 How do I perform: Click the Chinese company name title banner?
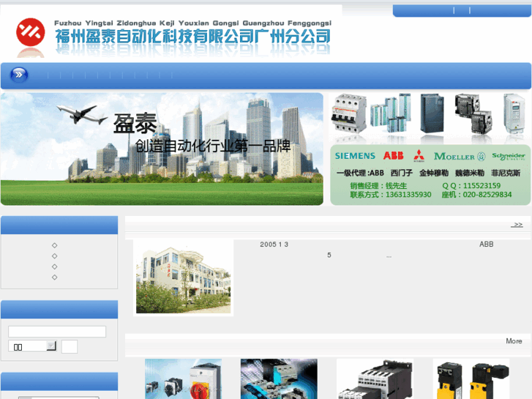tap(192, 37)
